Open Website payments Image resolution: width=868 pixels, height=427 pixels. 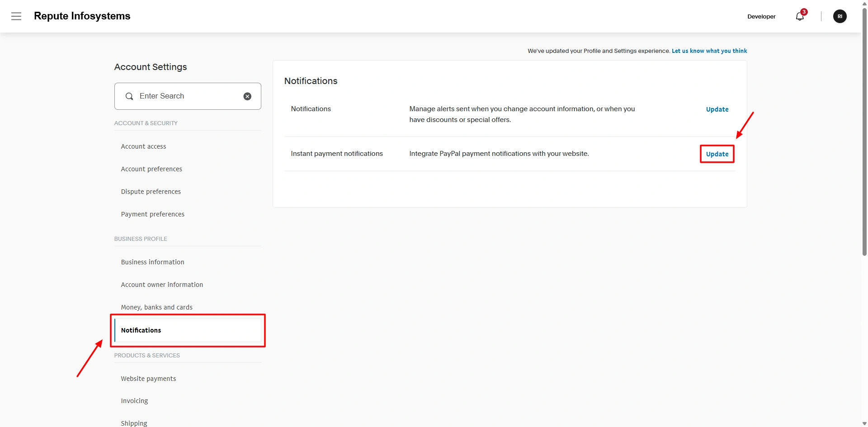148,379
